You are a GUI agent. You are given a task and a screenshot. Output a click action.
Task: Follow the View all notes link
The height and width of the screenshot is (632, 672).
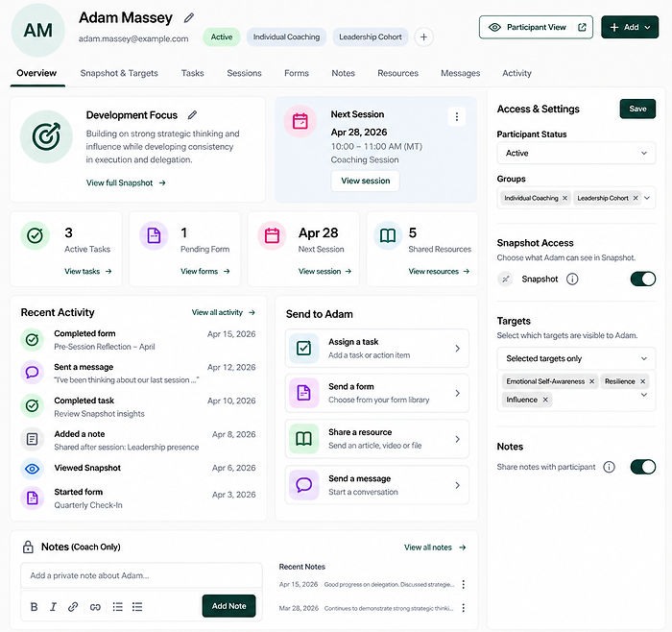click(x=435, y=547)
